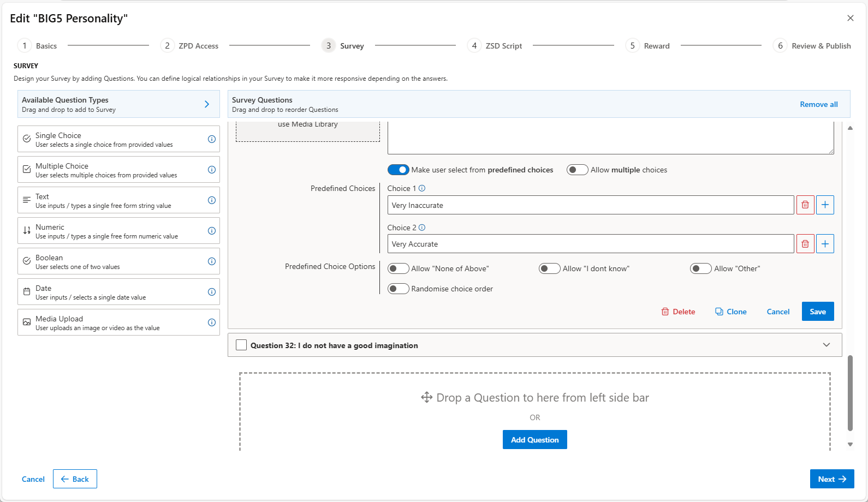Click the survey list scrollbar thumb
The width and height of the screenshot is (868, 502).
tap(850, 393)
